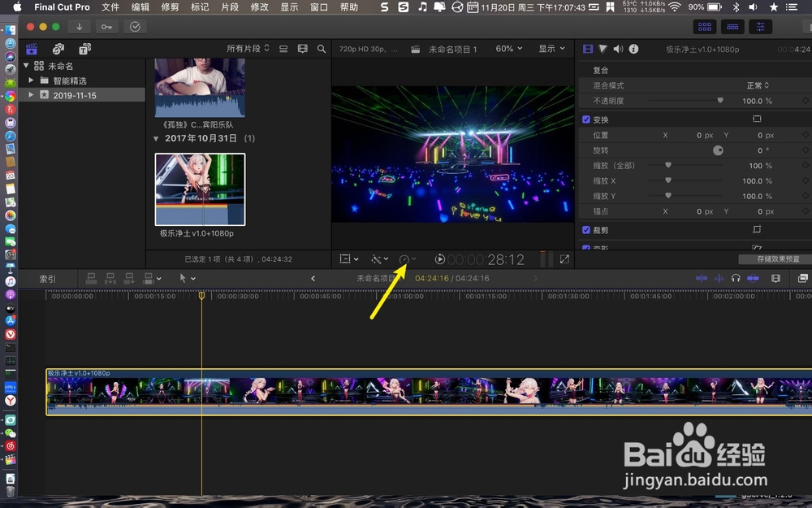Select the 极乐净土 clip in the timeline
812x508 pixels.
click(429, 392)
